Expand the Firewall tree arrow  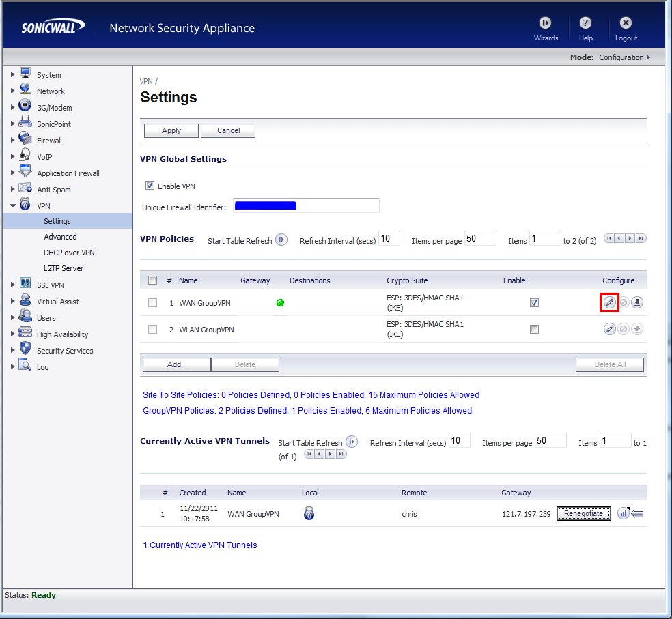coord(12,140)
